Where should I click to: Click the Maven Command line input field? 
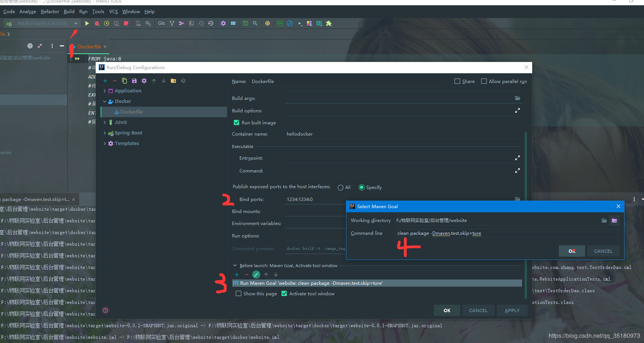point(507,233)
